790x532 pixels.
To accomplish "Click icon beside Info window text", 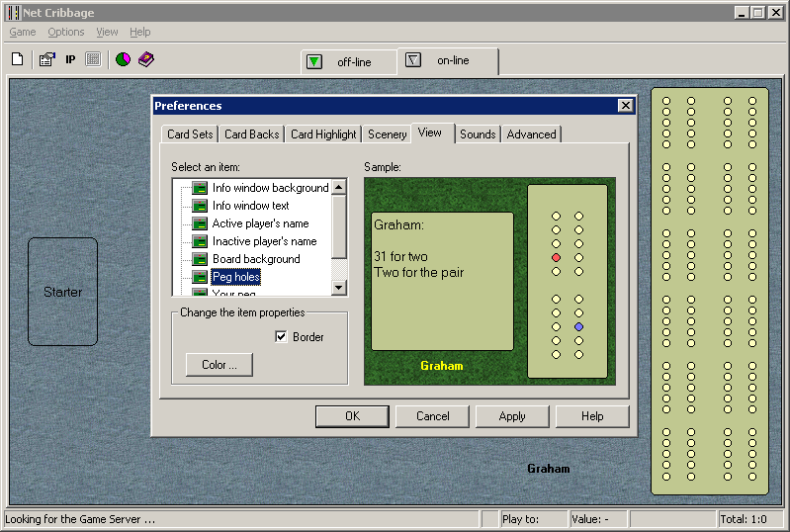I will 200,206.
